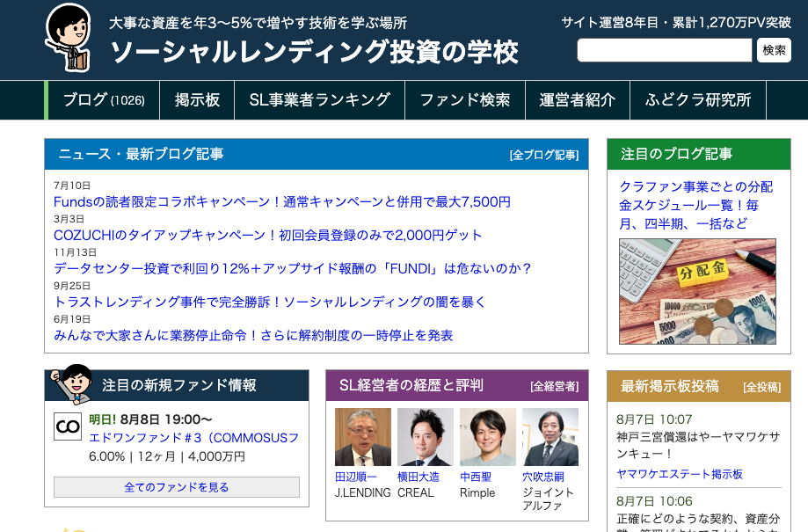Open the 掲示板 navigation item
This screenshot has height=532, width=808.
(197, 99)
